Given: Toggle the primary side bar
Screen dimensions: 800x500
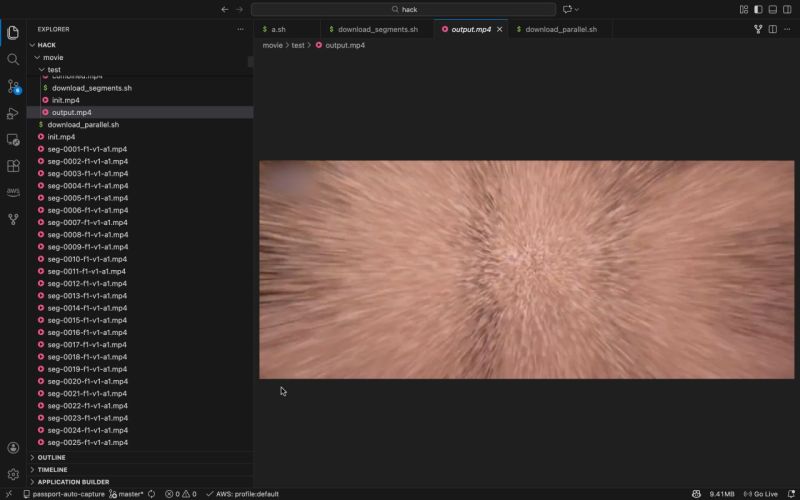Looking at the screenshot, I should pos(758,9).
